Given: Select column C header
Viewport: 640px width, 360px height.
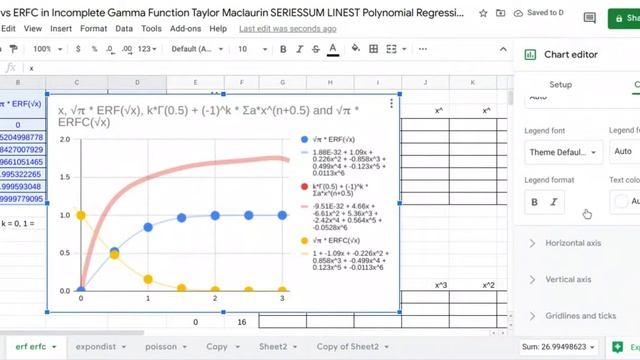Looking at the screenshot, I should 76,82.
